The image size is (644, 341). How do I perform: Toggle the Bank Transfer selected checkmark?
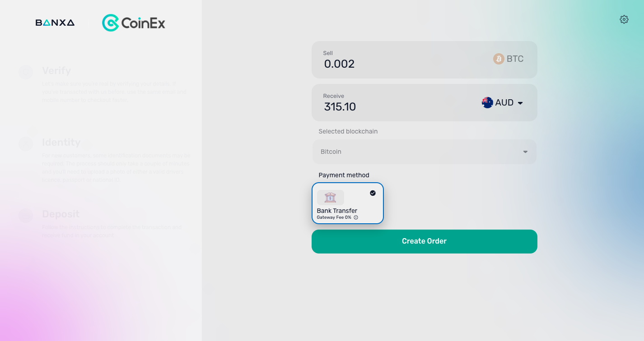[373, 193]
